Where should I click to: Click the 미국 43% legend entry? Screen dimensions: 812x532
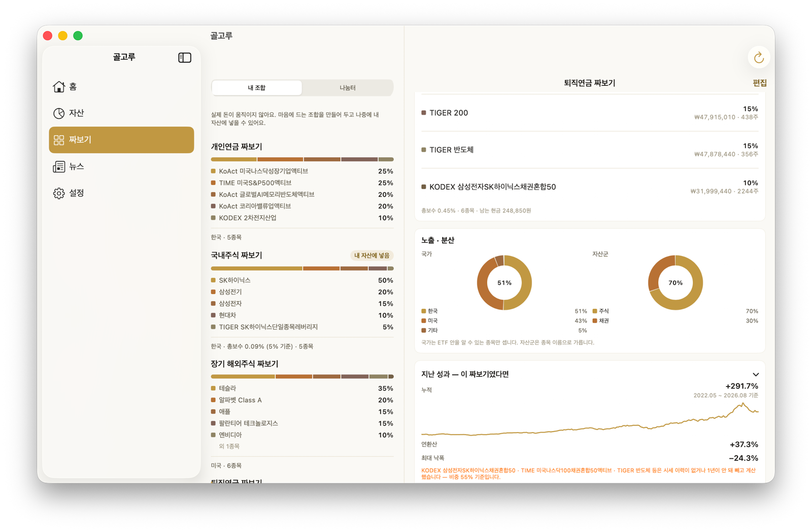pyautogui.click(x=504, y=321)
